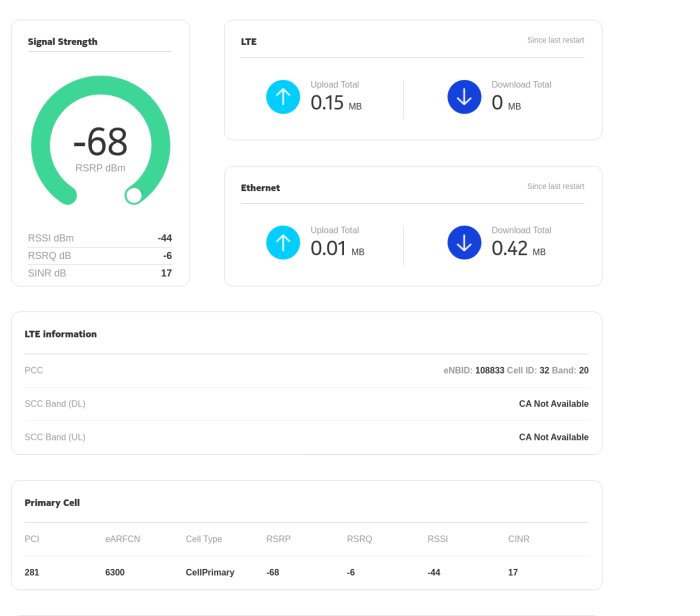
Task: Select the CellPrimary cell type value
Action: point(210,573)
